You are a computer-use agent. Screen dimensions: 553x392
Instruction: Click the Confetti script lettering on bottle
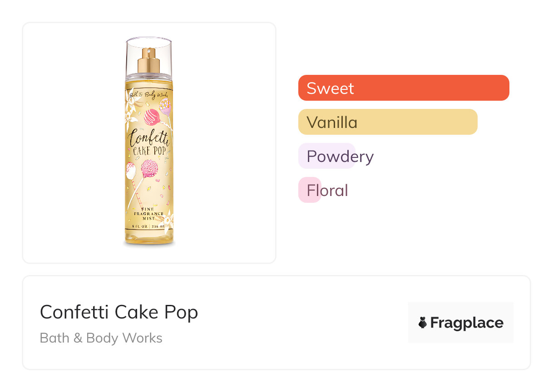149,136
